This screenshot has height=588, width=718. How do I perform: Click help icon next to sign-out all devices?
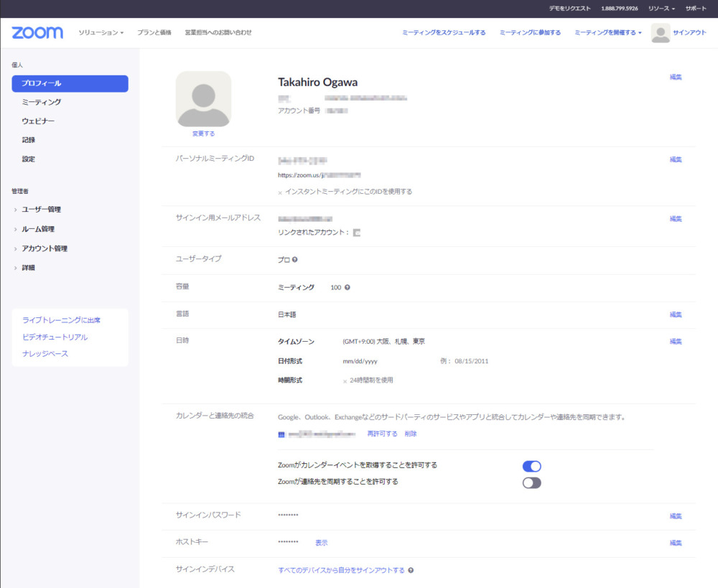tap(411, 571)
